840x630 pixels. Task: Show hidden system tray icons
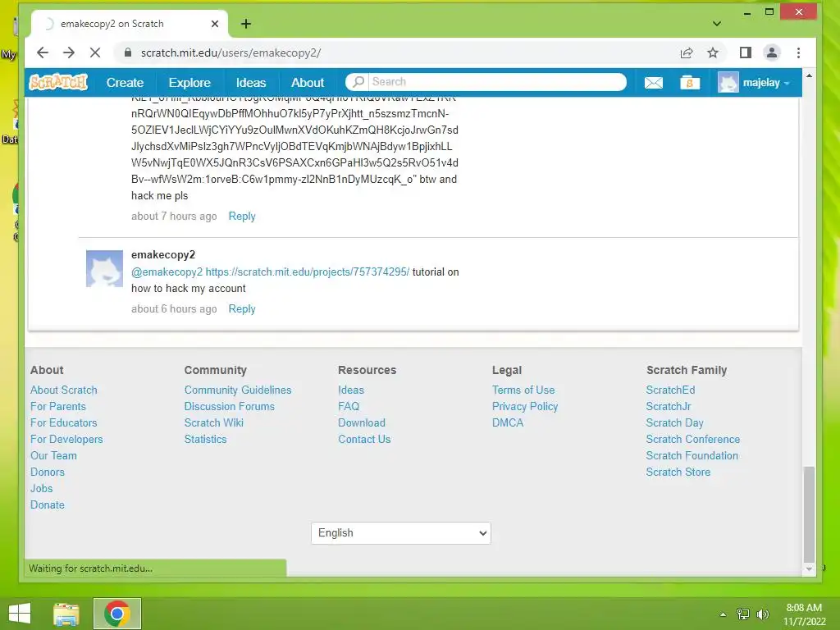click(724, 614)
